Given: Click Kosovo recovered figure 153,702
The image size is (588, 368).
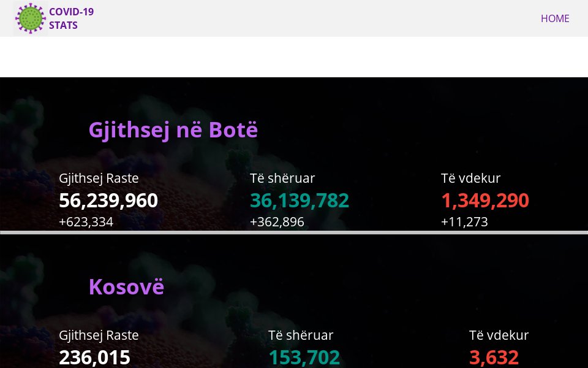Looking at the screenshot, I should click(x=304, y=358).
